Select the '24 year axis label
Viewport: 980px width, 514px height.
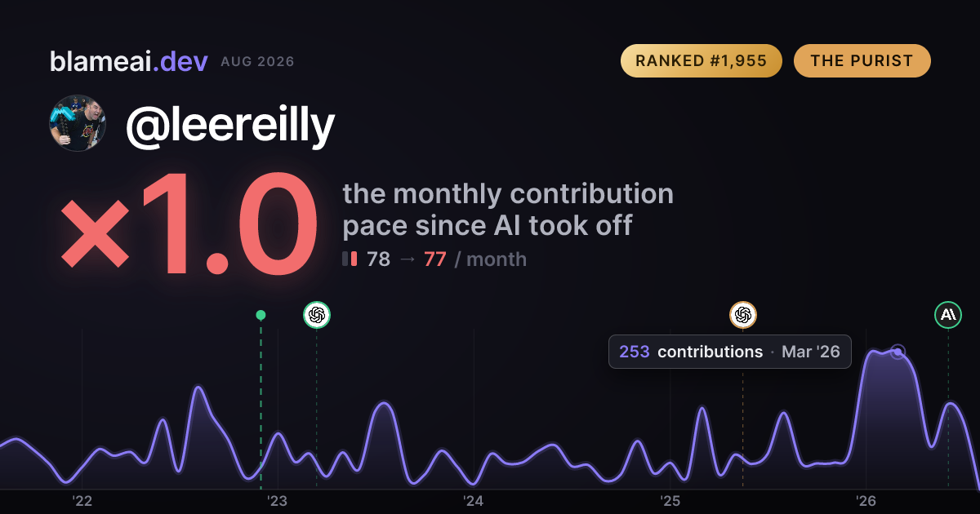(473, 501)
